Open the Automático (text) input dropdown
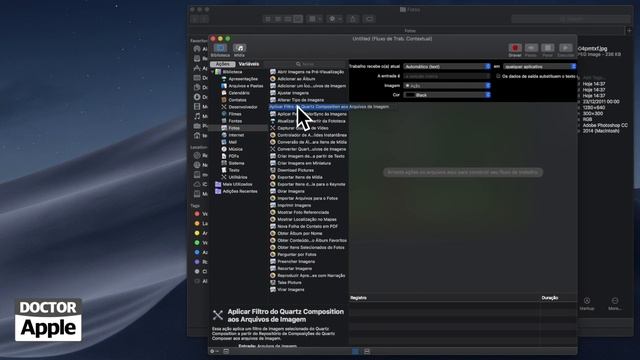Image resolution: width=640 pixels, height=360 pixels. click(x=447, y=66)
